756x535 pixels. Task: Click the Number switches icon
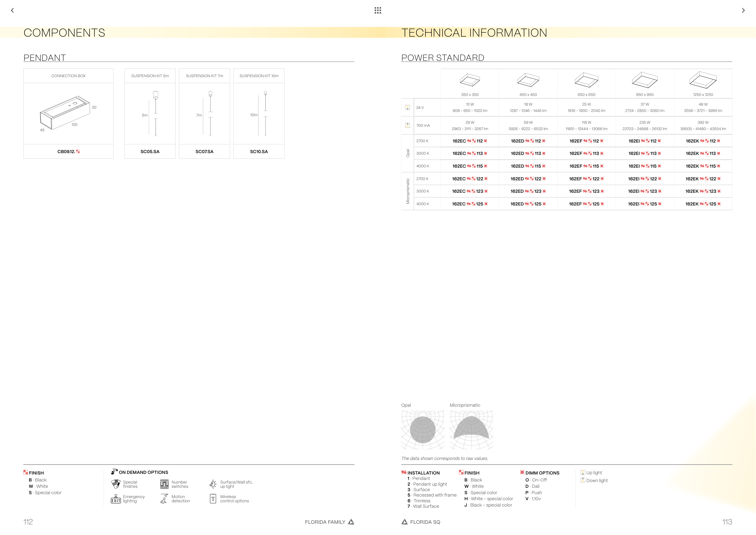(x=164, y=484)
